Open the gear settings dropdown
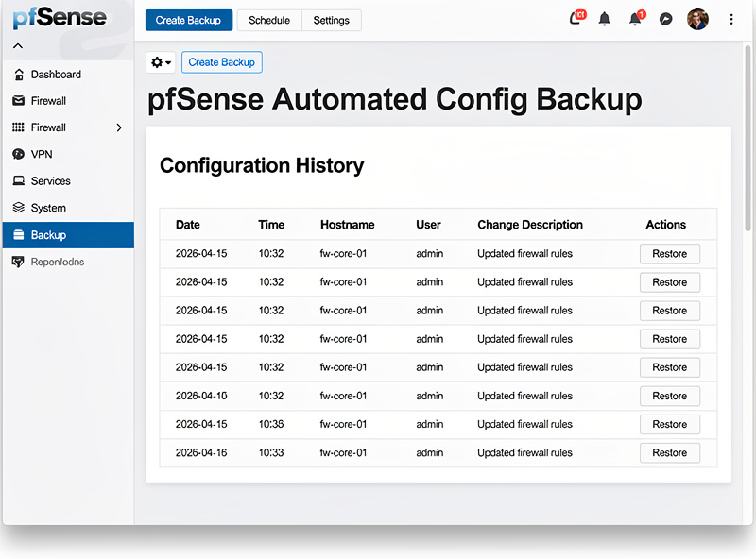The width and height of the screenshot is (756, 559). (161, 62)
